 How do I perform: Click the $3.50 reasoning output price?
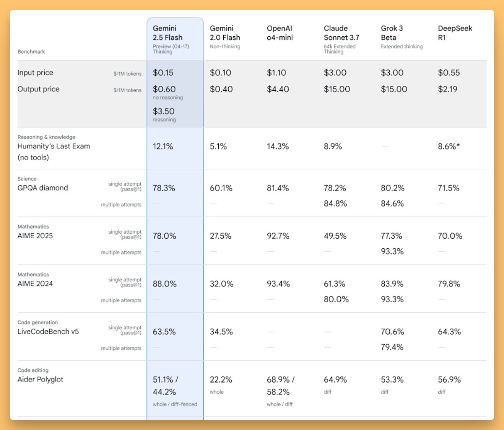163,111
